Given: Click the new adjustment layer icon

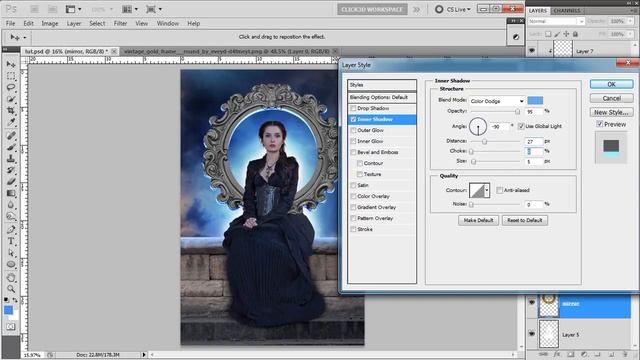Looking at the screenshot, I should tap(584, 355).
